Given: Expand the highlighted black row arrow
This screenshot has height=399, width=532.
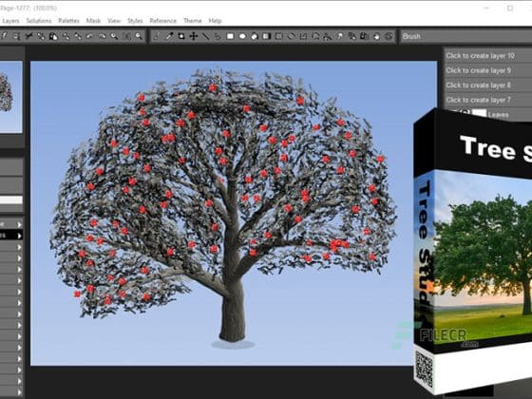Looking at the screenshot, I should click(19, 236).
